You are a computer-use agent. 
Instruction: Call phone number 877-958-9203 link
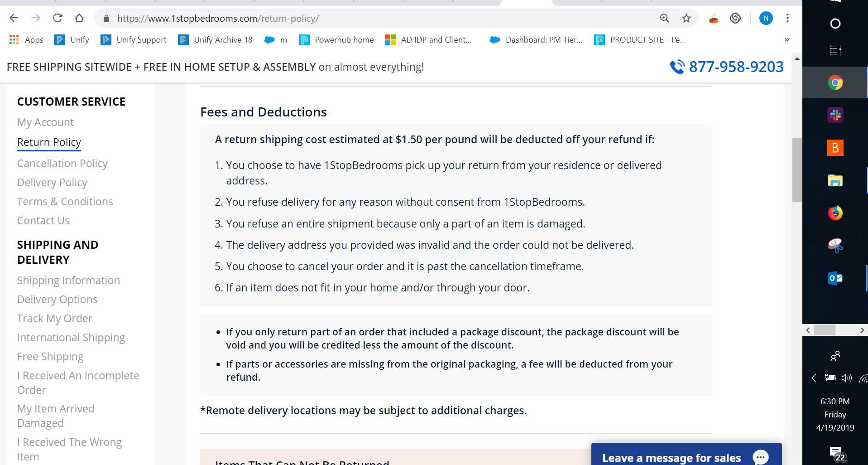click(736, 67)
